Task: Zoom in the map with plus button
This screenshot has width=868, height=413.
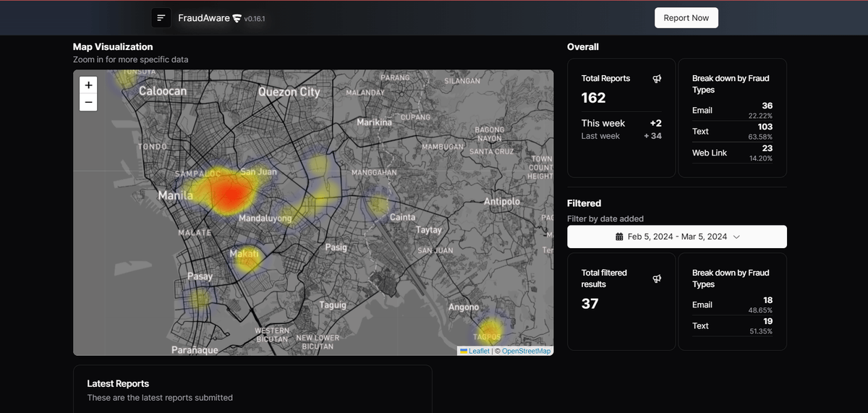Action: [88, 85]
